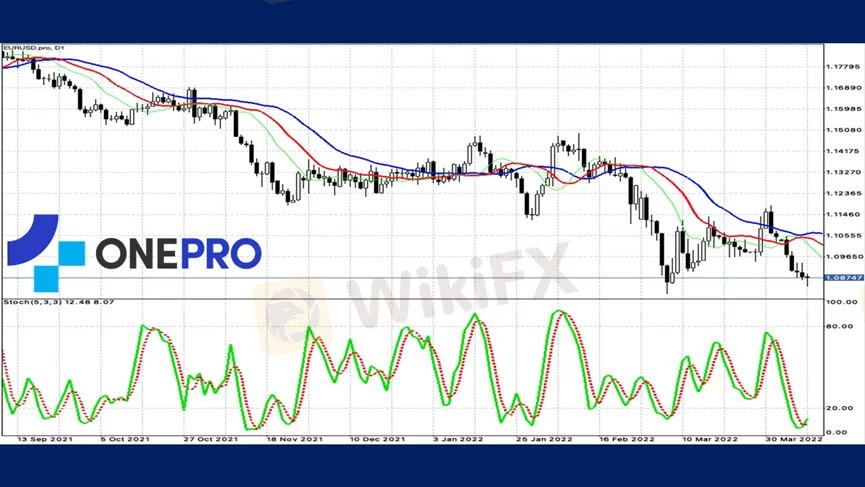
Task: Click the 1.16890 price axis label
Action: (843, 88)
